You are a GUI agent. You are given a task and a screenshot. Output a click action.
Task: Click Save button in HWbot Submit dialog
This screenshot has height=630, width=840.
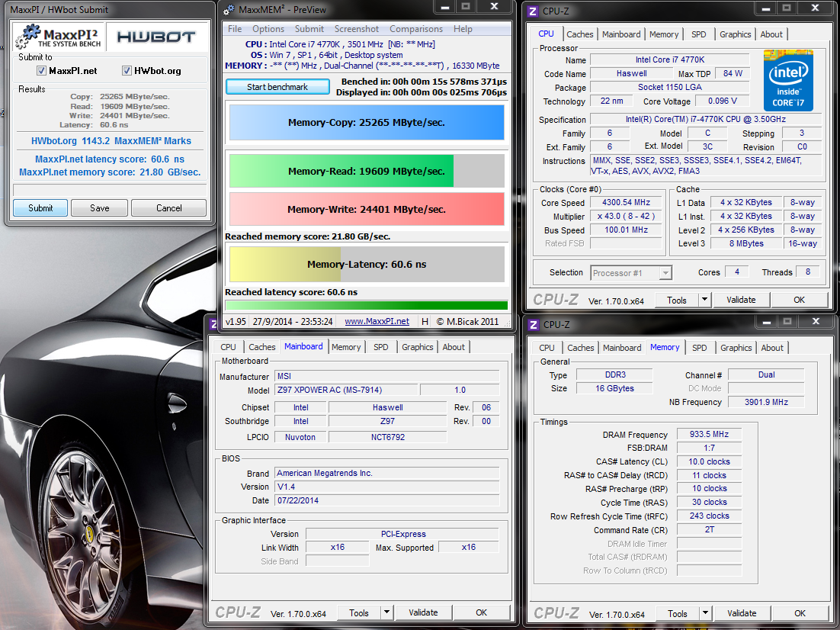(100, 208)
